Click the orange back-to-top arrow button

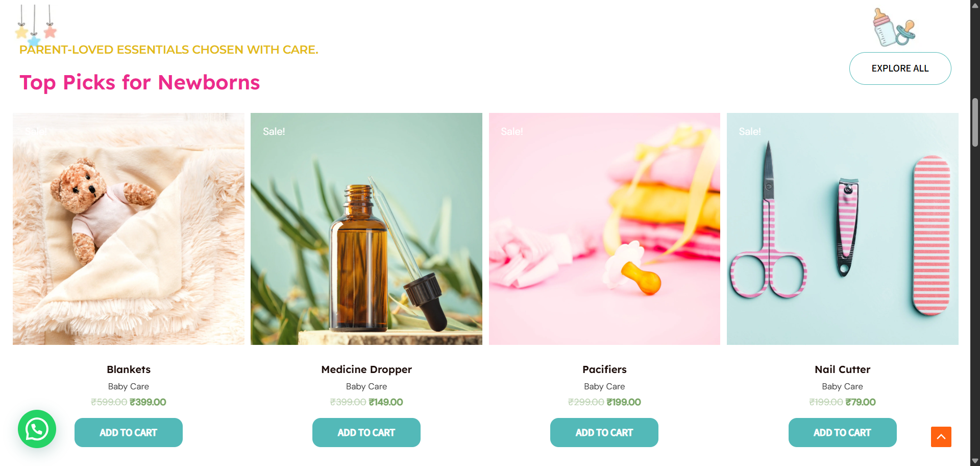coord(941,437)
